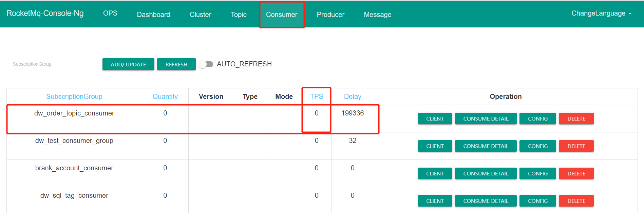Focus the SubscriptionGroup search field
Viewport: 644px width, 213px height.
pyautogui.click(x=77, y=64)
